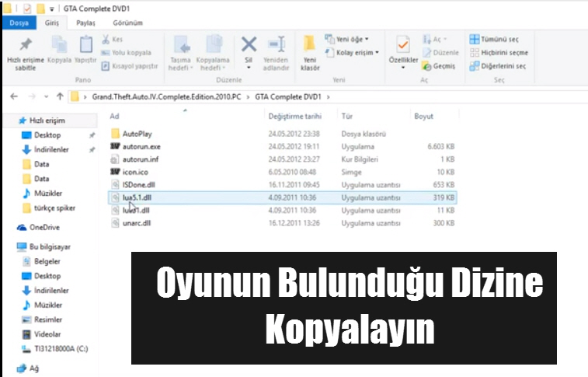588x377 pixels.
Task: Open Belgeler under Bu bilgisayar
Action: [x=47, y=261]
